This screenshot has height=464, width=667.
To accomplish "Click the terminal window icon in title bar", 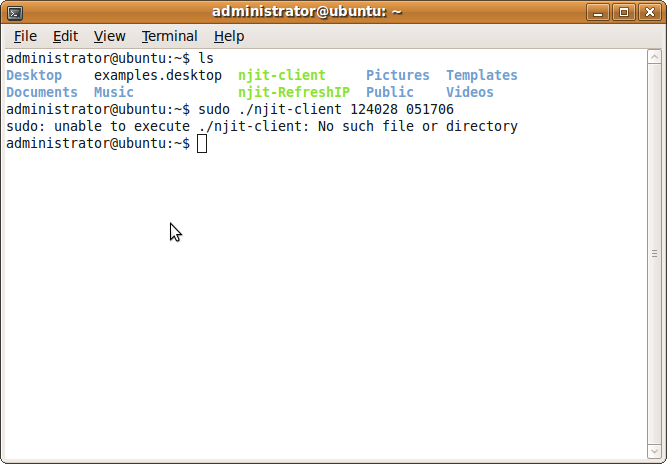I will (15, 12).
